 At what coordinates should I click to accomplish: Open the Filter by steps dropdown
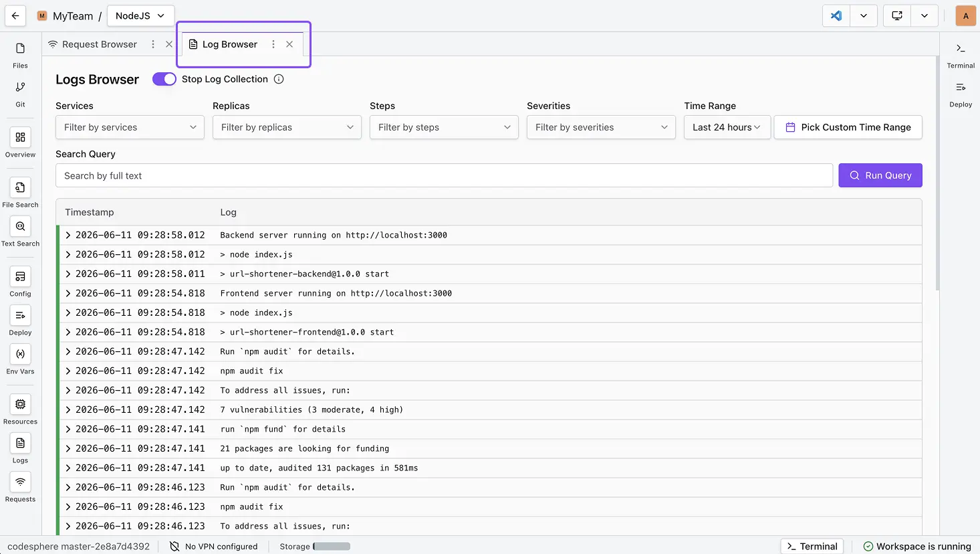444,127
